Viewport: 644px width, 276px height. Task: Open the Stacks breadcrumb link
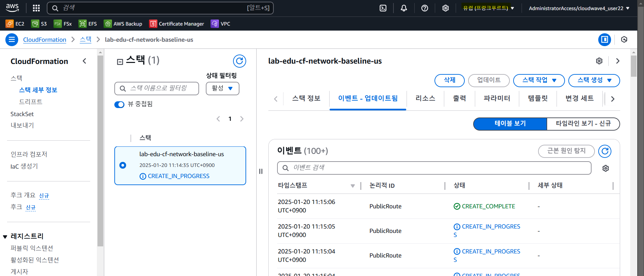coord(85,39)
